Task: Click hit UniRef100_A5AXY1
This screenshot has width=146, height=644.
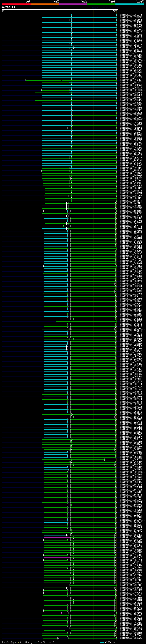Action: pos(131,27)
